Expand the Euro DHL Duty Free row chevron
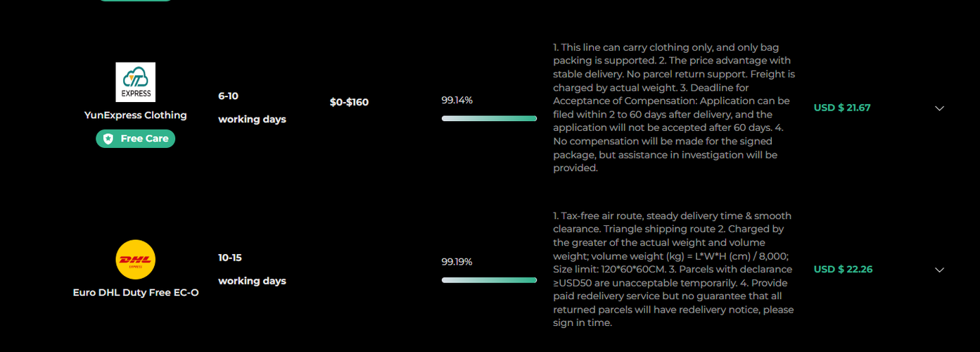The image size is (980, 352). [939, 270]
